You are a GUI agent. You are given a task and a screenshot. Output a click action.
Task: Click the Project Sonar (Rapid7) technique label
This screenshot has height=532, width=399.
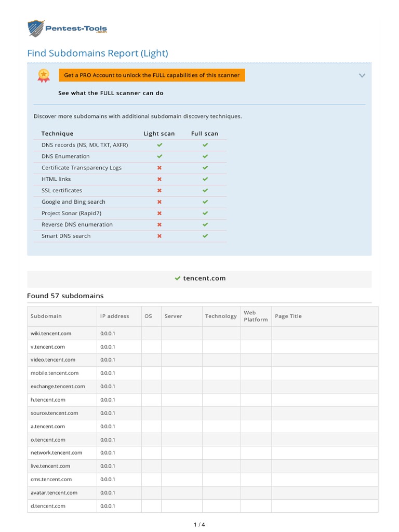tap(71, 214)
